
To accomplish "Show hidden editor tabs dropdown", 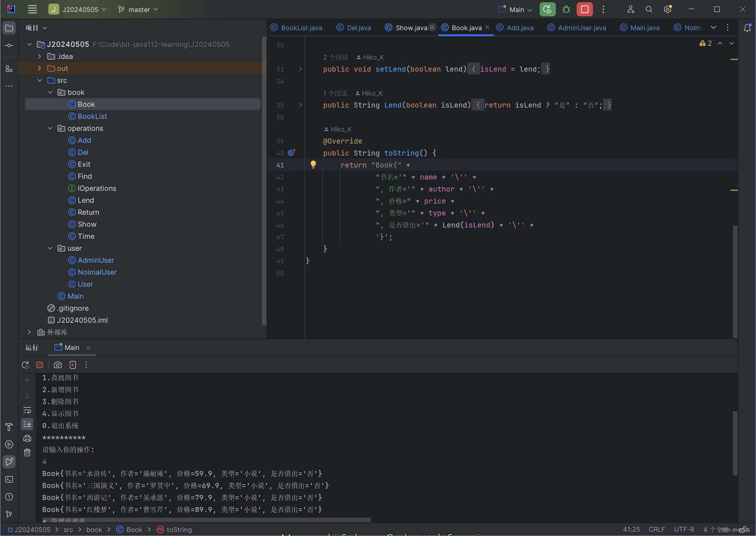I will point(713,28).
